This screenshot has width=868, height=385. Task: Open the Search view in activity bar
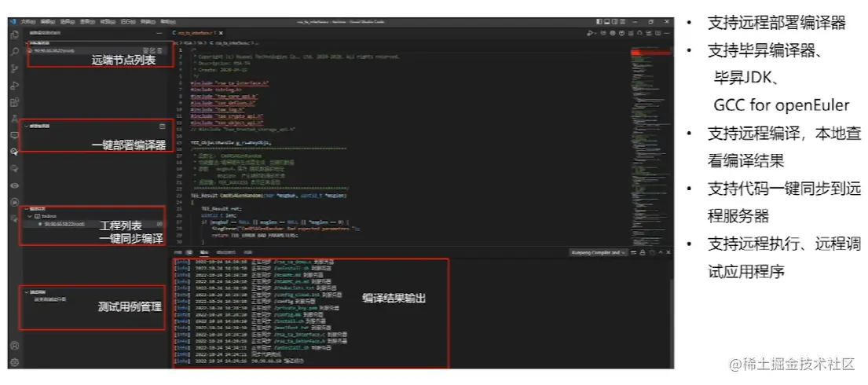pyautogui.click(x=15, y=52)
